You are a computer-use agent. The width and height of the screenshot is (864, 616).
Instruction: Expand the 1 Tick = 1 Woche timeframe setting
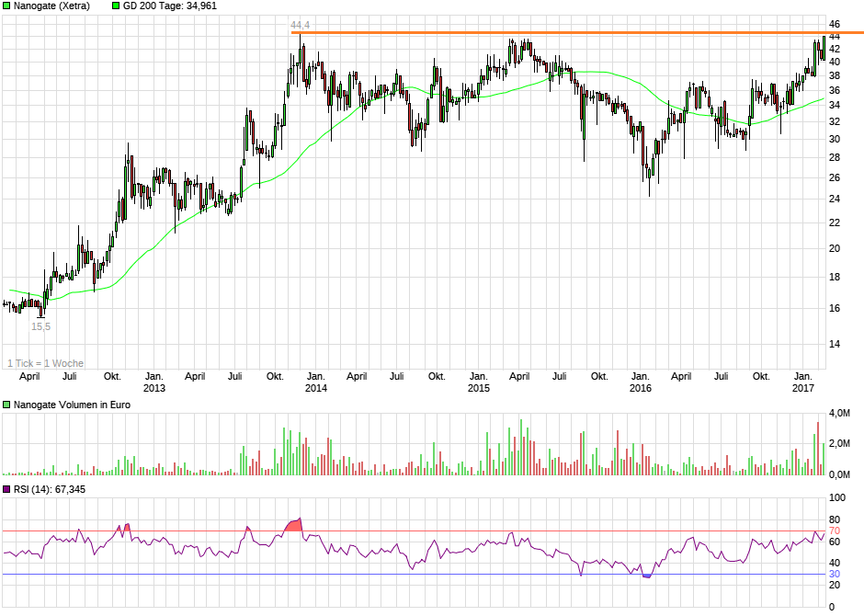[44, 363]
